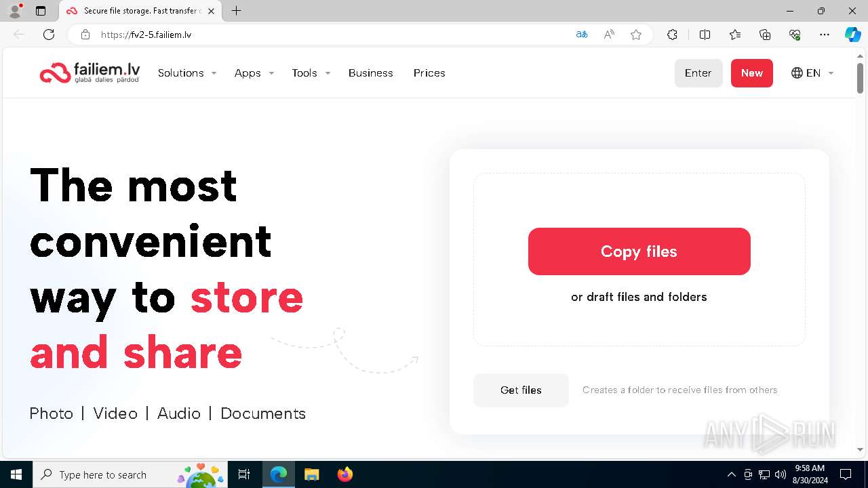Click 'or draft files and folders' text
The width and height of the screenshot is (868, 488).
[639, 297]
